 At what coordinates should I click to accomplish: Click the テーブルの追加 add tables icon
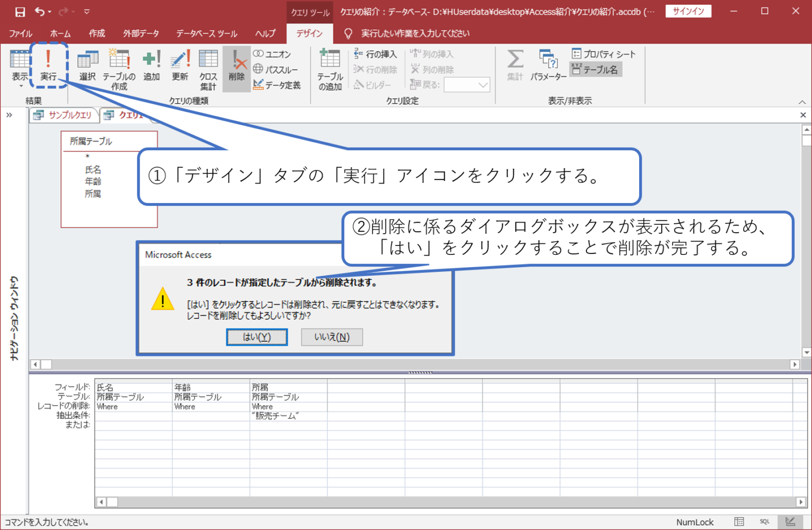tap(330, 69)
